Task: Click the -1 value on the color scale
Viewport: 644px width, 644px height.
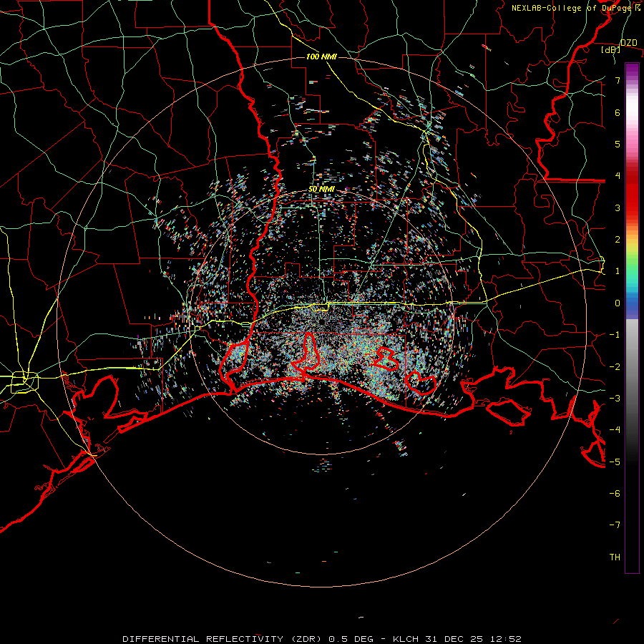Action: point(615,335)
